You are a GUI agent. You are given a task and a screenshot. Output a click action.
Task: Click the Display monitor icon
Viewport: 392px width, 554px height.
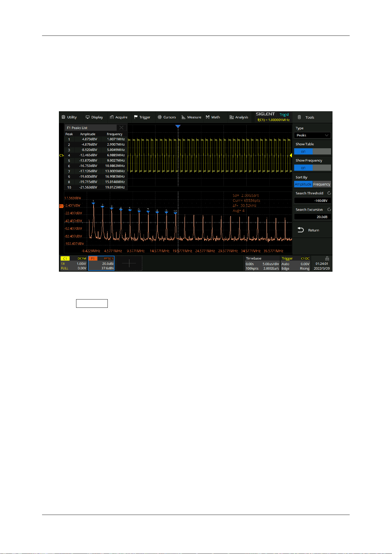coord(88,117)
